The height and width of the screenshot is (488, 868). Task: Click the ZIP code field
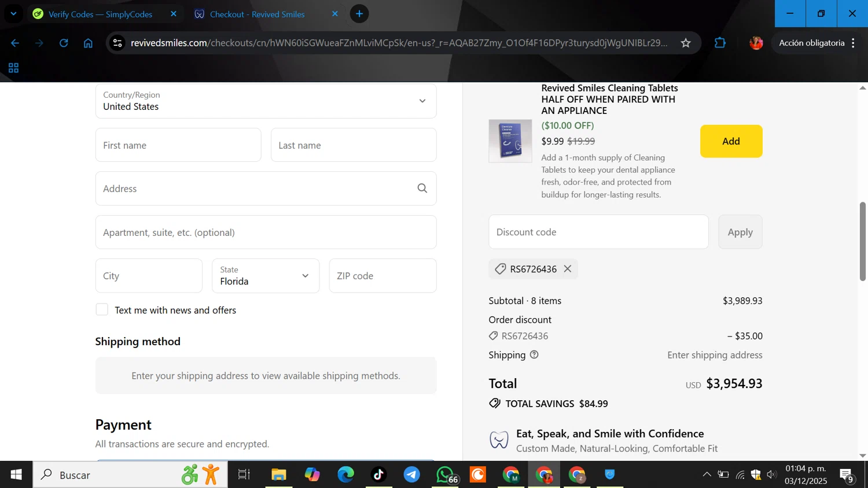(382, 276)
